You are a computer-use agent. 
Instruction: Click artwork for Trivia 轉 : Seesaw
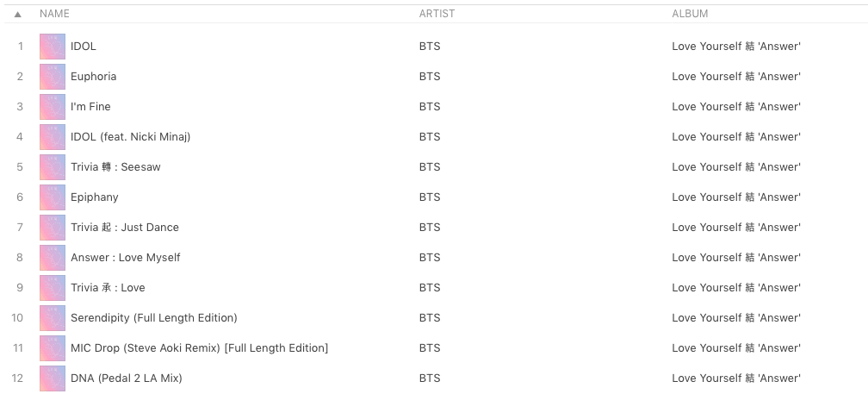[x=53, y=167]
